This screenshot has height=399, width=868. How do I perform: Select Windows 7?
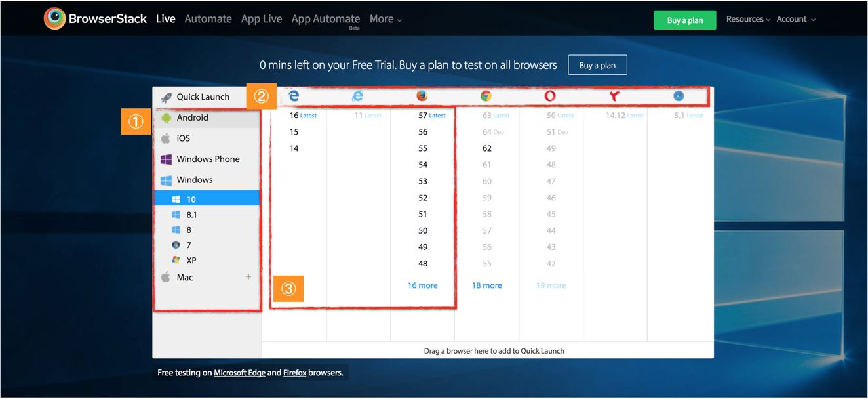(207, 245)
